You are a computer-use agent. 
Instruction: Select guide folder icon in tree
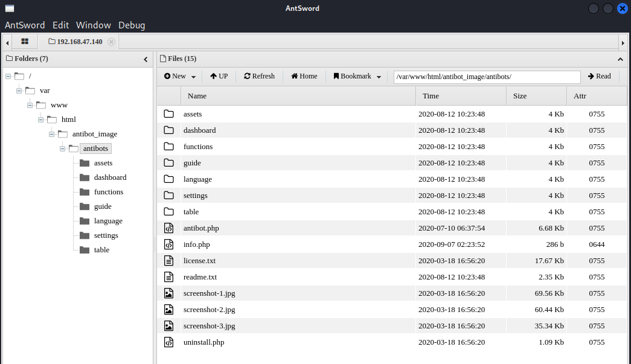pyautogui.click(x=85, y=206)
